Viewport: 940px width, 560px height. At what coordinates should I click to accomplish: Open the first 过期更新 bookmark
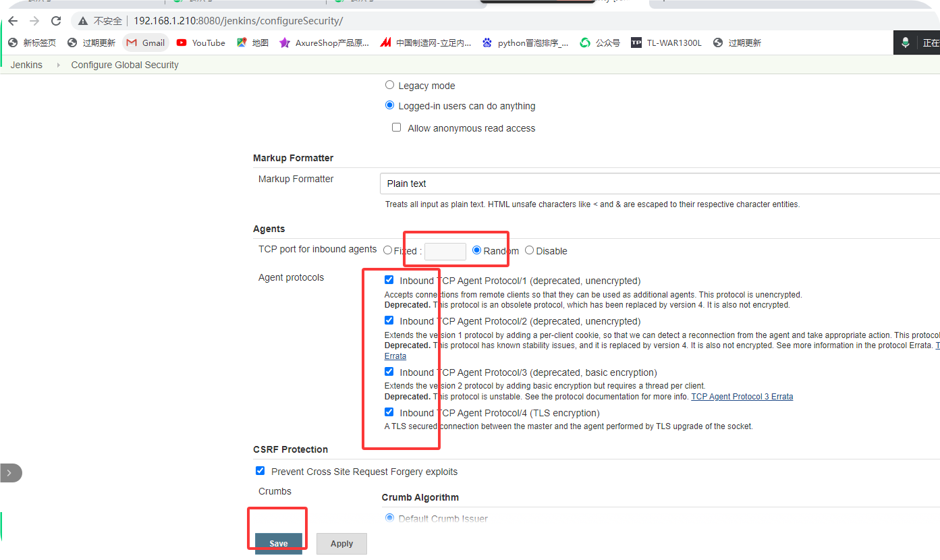(91, 43)
